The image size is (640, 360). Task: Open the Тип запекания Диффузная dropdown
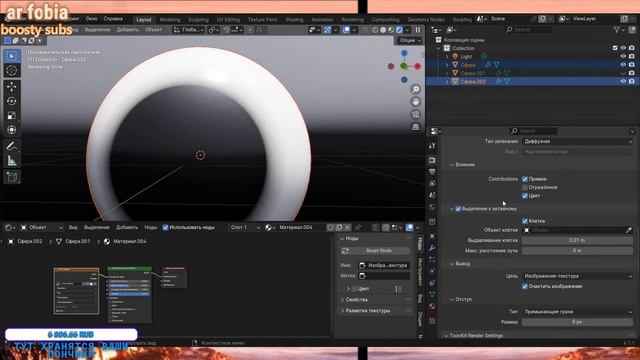click(x=578, y=141)
